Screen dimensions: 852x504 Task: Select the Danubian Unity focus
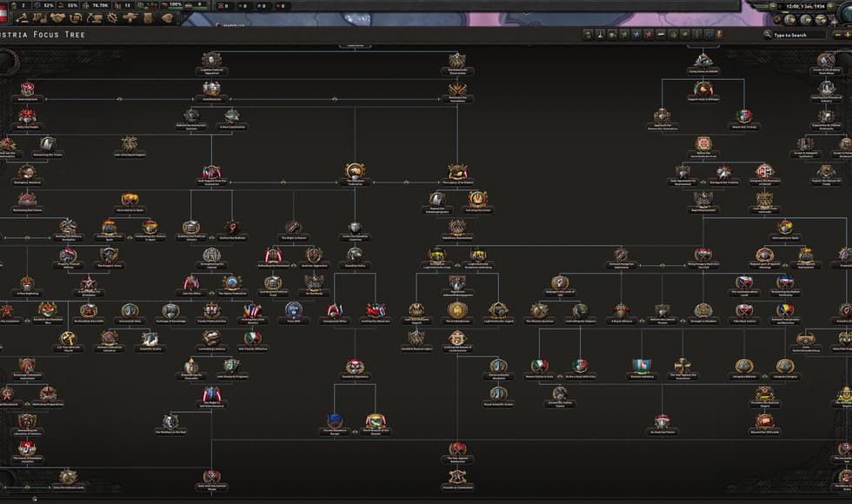pyautogui.click(x=355, y=257)
